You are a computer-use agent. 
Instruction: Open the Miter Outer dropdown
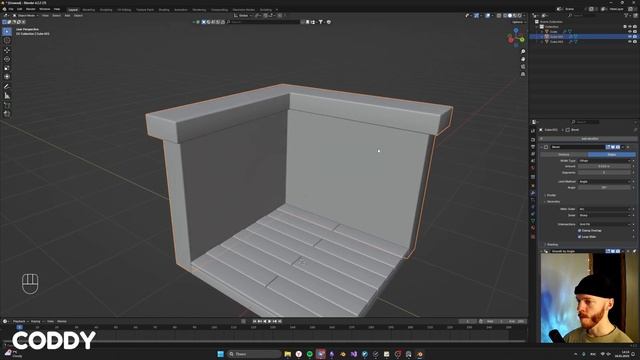[604, 209]
